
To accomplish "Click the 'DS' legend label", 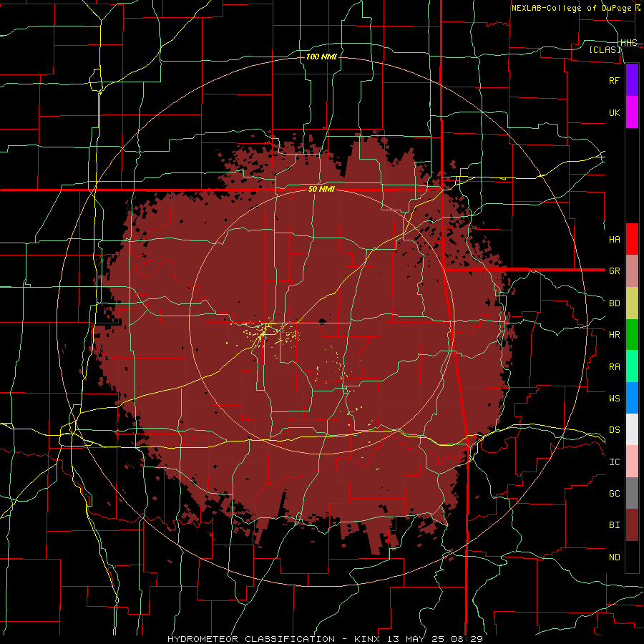I will pyautogui.click(x=614, y=429).
